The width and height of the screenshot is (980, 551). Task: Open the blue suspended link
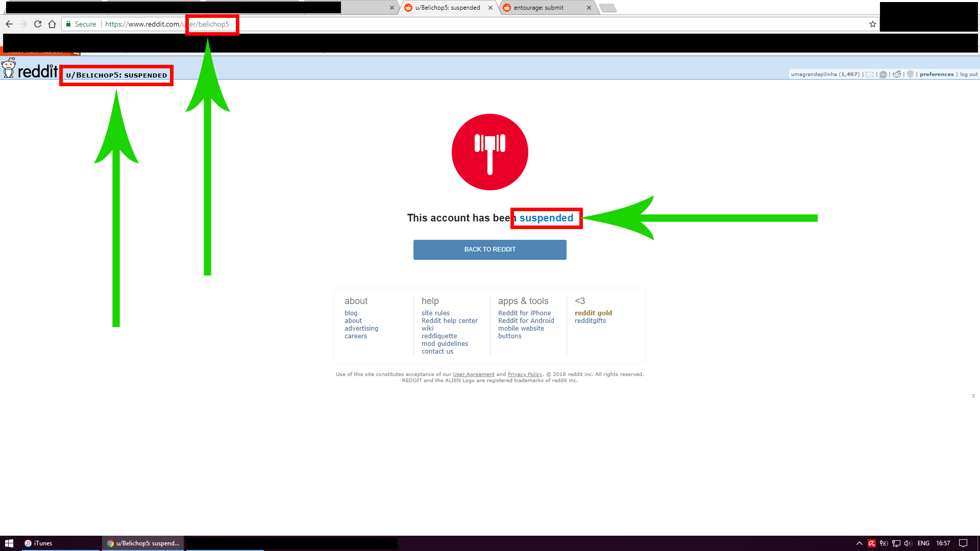[546, 218]
